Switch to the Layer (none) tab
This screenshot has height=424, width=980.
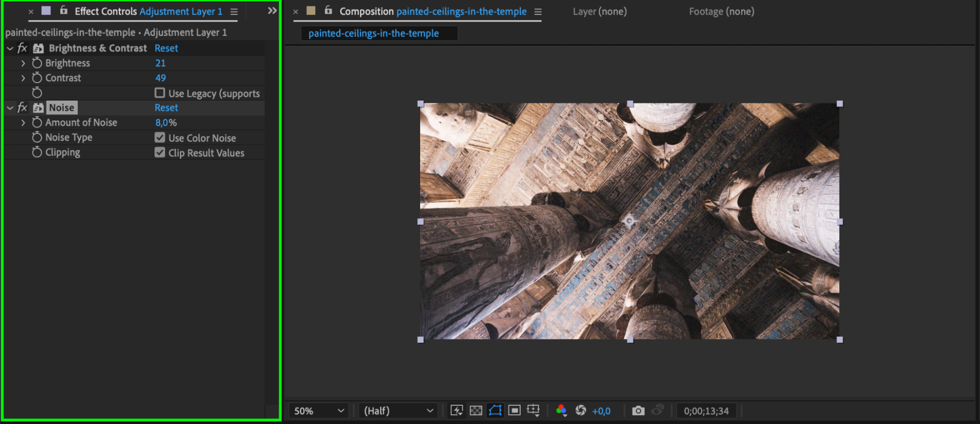pos(600,11)
